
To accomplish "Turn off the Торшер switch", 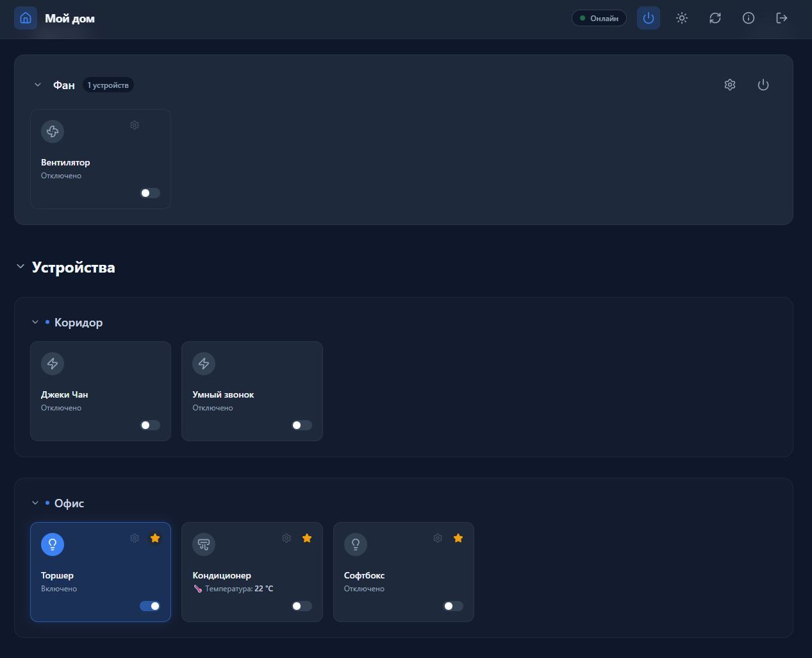I will pos(150,606).
